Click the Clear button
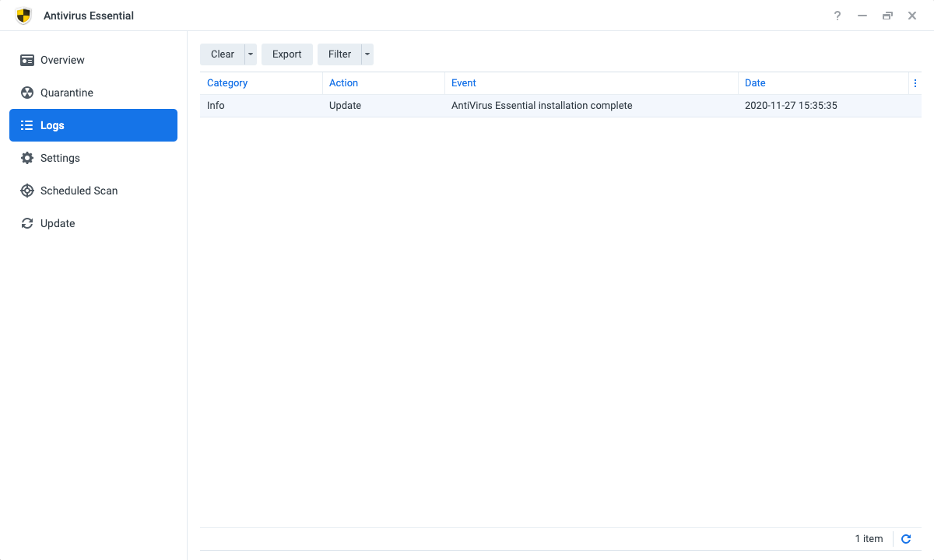The height and width of the screenshot is (560, 934). [x=222, y=54]
